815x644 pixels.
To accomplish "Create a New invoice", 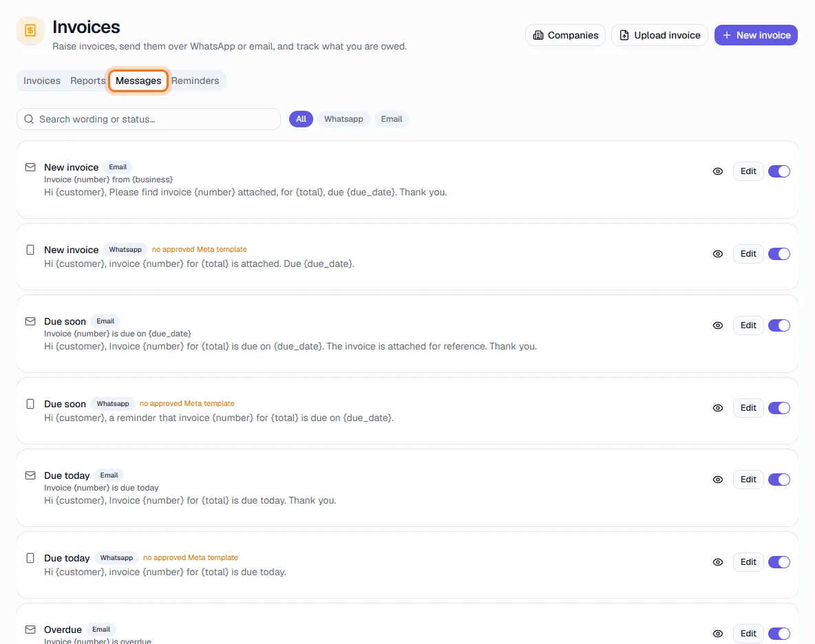I will pyautogui.click(x=756, y=35).
